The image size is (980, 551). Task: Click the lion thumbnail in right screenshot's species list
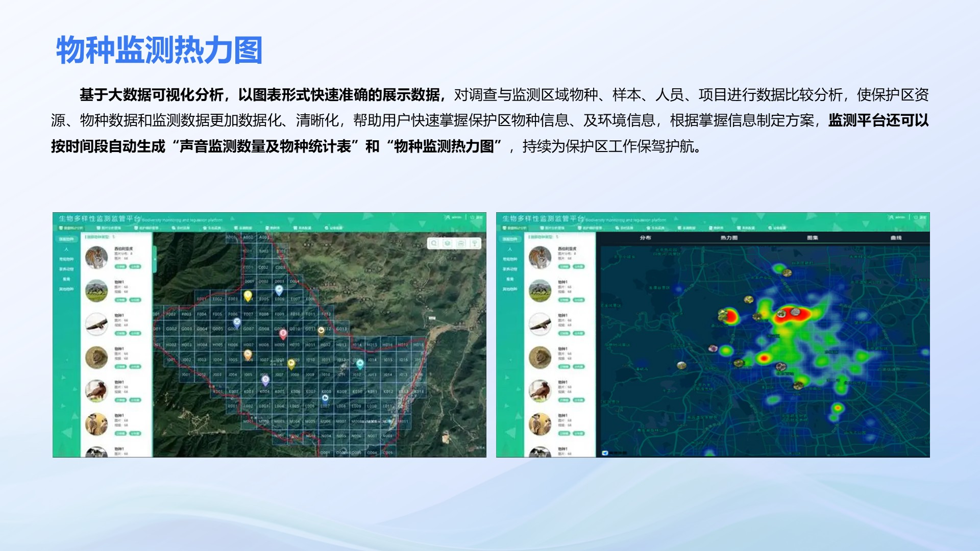[540, 357]
